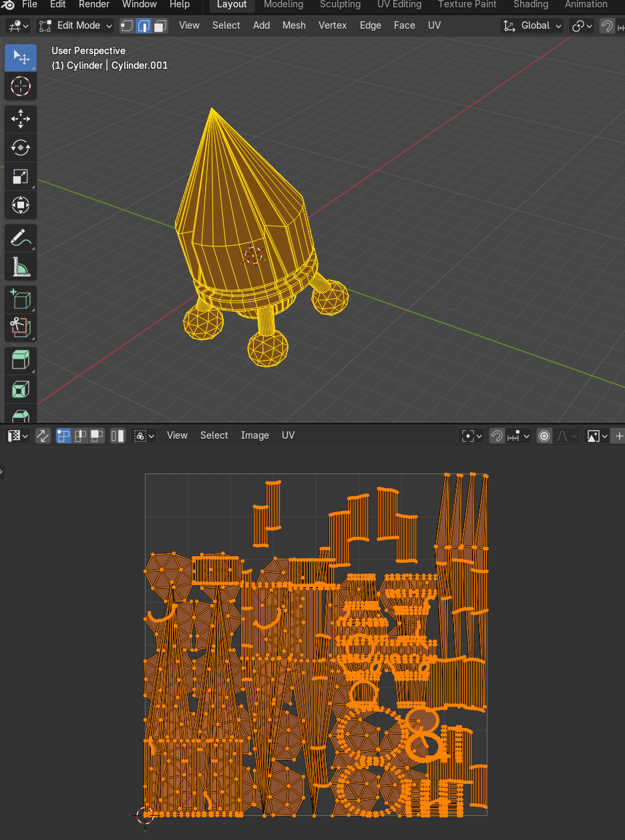The image size is (625, 840).
Task: Select the Move tool in the toolbar
Action: pyautogui.click(x=21, y=119)
